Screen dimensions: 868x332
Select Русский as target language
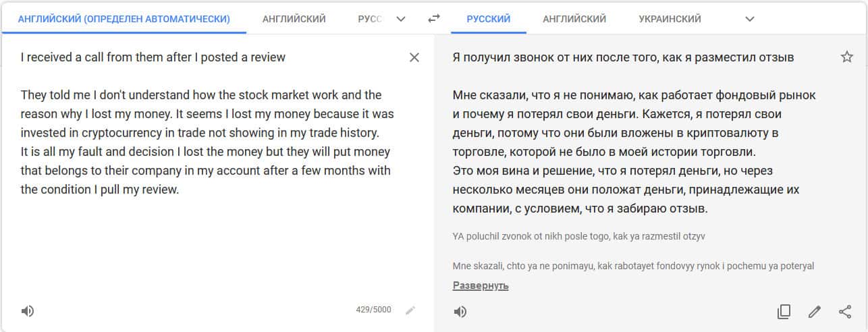point(488,19)
